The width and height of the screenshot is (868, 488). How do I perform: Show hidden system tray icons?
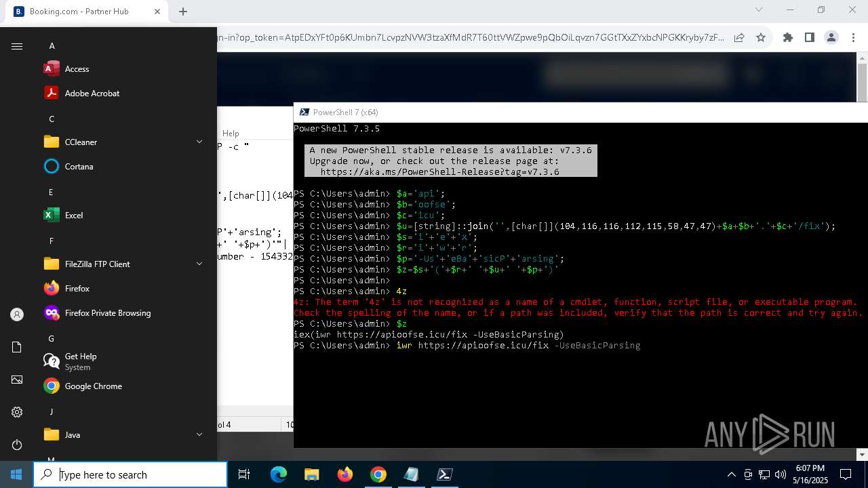point(731,474)
